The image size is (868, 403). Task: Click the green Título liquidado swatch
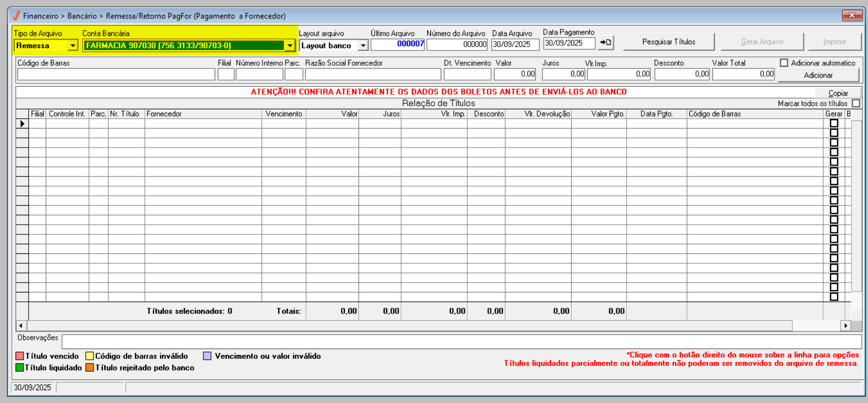click(20, 368)
